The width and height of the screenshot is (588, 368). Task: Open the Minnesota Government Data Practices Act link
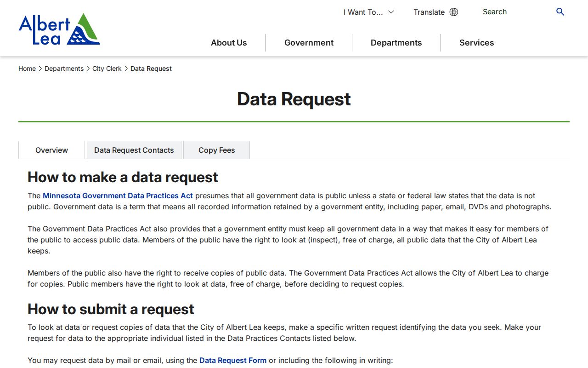pos(118,195)
